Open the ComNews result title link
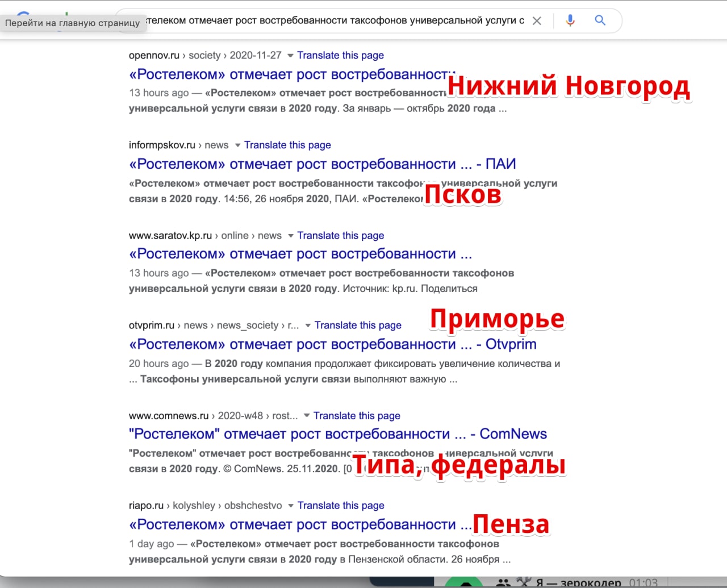727x588 pixels. 337,434
